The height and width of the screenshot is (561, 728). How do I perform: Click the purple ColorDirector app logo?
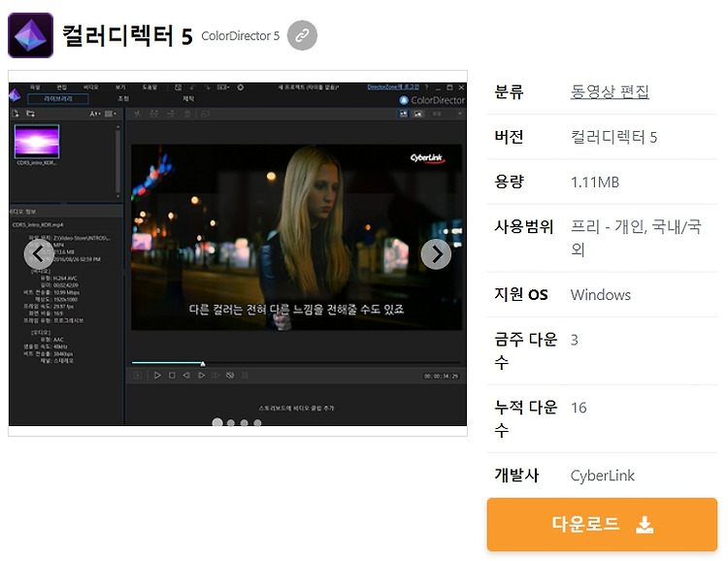coord(31,35)
